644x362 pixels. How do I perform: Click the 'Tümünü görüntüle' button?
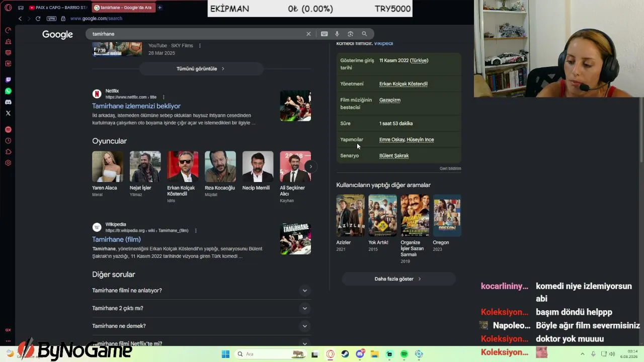click(201, 69)
